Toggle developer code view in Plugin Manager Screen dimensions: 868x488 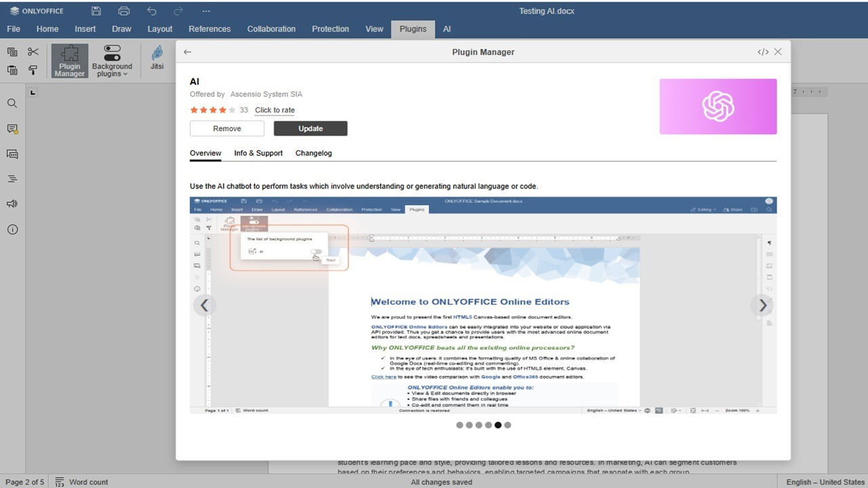[762, 52]
